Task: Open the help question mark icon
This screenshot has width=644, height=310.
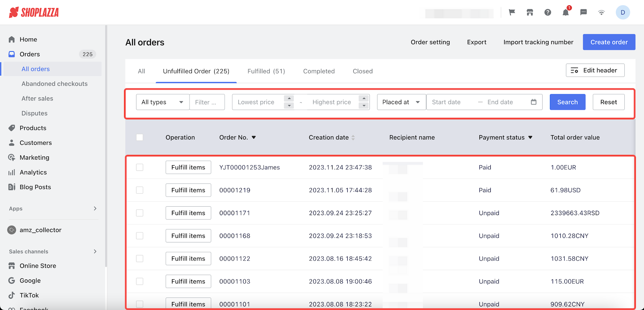Action: (x=548, y=12)
